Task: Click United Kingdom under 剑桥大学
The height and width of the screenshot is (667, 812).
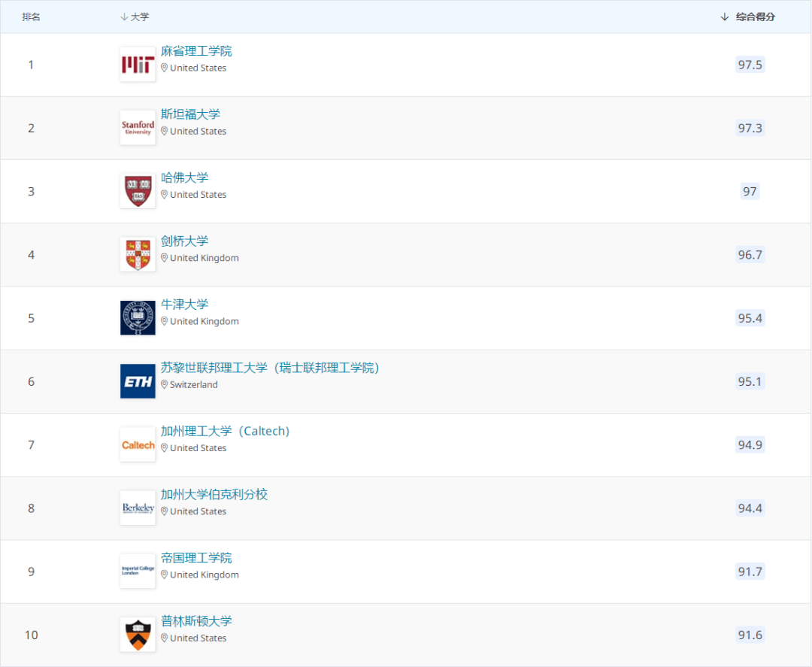Action: 205,258
